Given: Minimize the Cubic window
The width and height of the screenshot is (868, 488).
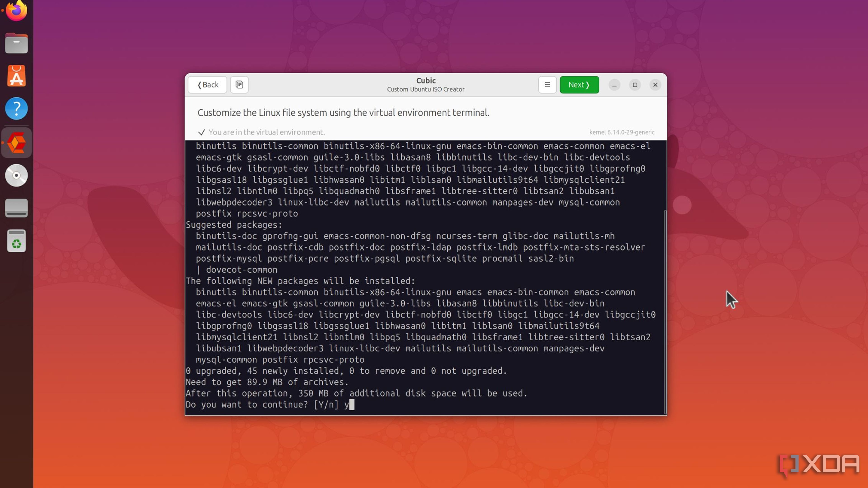Looking at the screenshot, I should tap(614, 85).
